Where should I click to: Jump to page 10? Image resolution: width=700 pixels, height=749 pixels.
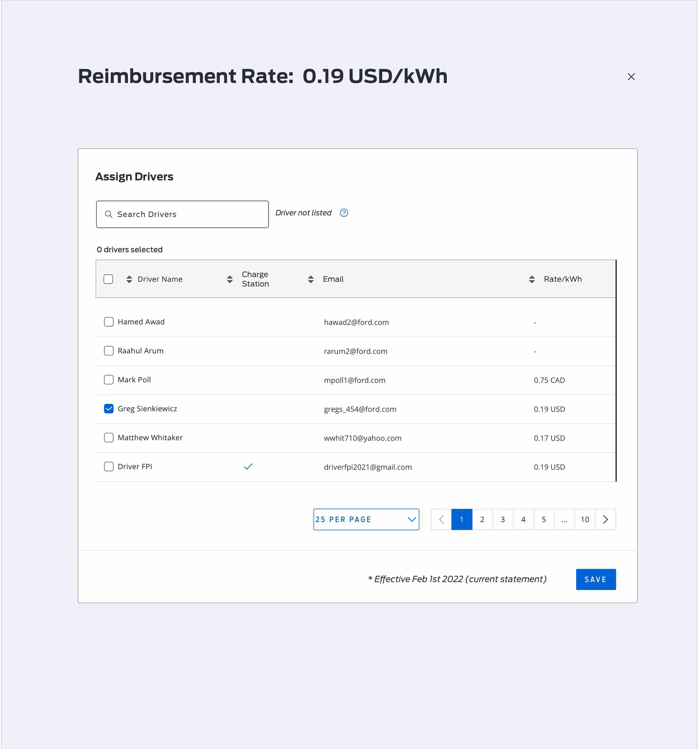tap(585, 519)
